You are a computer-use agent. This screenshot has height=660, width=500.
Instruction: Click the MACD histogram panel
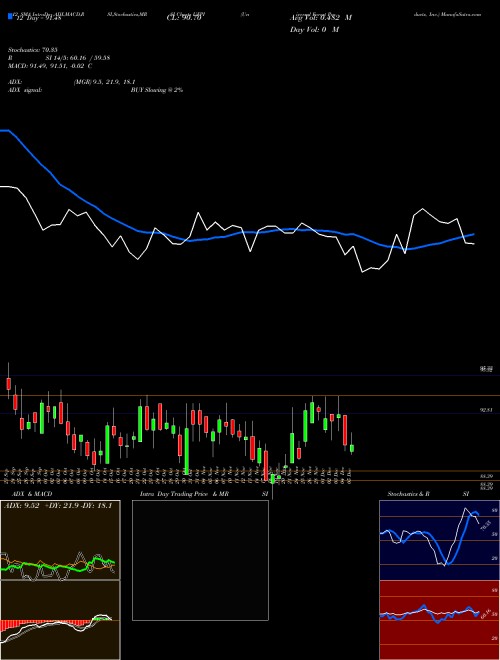pyautogui.click(x=60, y=620)
